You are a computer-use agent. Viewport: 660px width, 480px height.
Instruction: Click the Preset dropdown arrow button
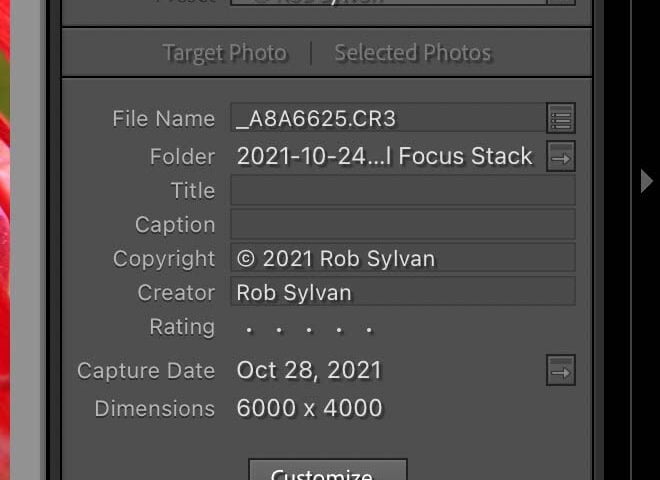[561, 2]
